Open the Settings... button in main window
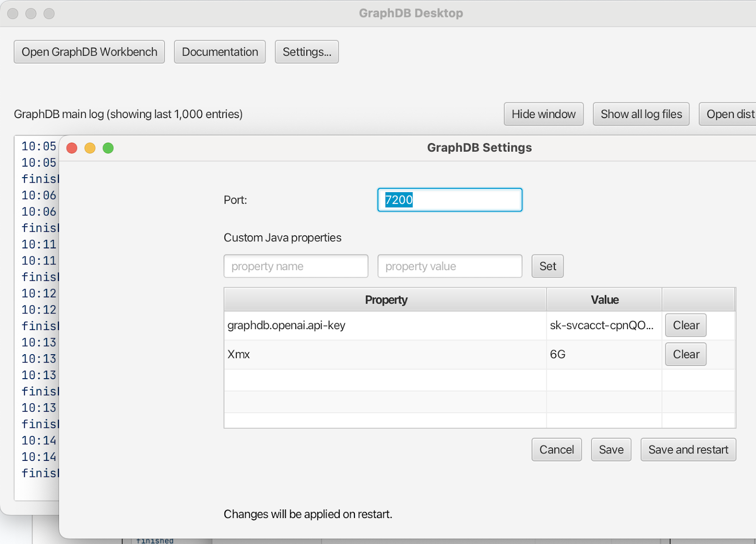756x544 pixels. pyautogui.click(x=307, y=52)
